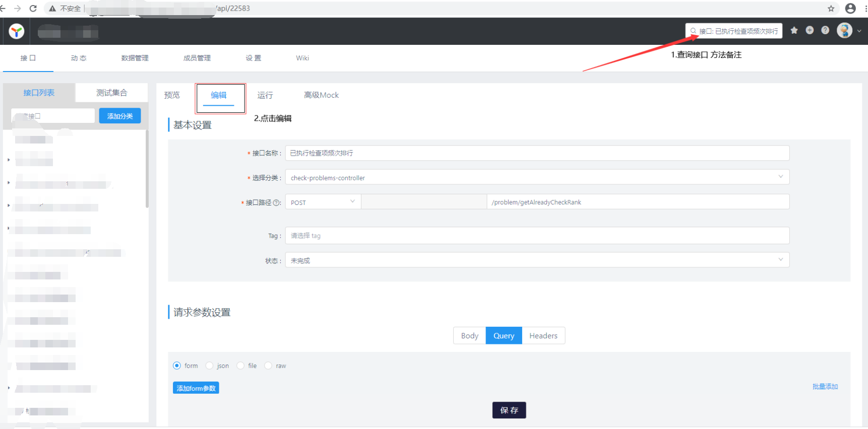Click the 批量添加 link
Viewport: 868px width, 429px height.
click(825, 387)
